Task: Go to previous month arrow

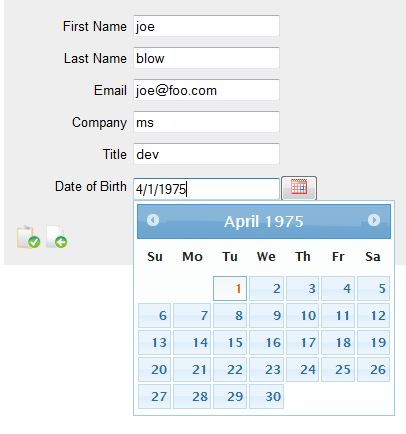Action: 153,220
